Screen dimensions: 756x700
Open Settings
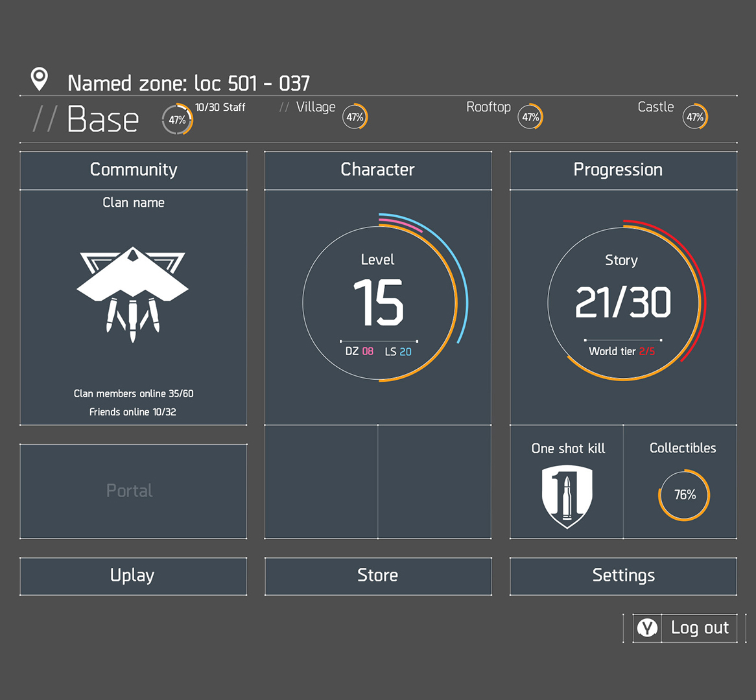pos(623,576)
